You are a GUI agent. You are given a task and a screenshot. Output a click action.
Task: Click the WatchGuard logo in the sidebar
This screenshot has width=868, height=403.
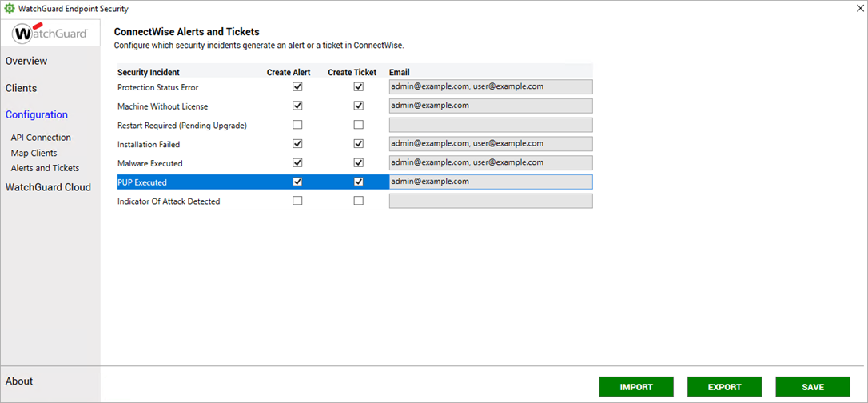click(50, 34)
